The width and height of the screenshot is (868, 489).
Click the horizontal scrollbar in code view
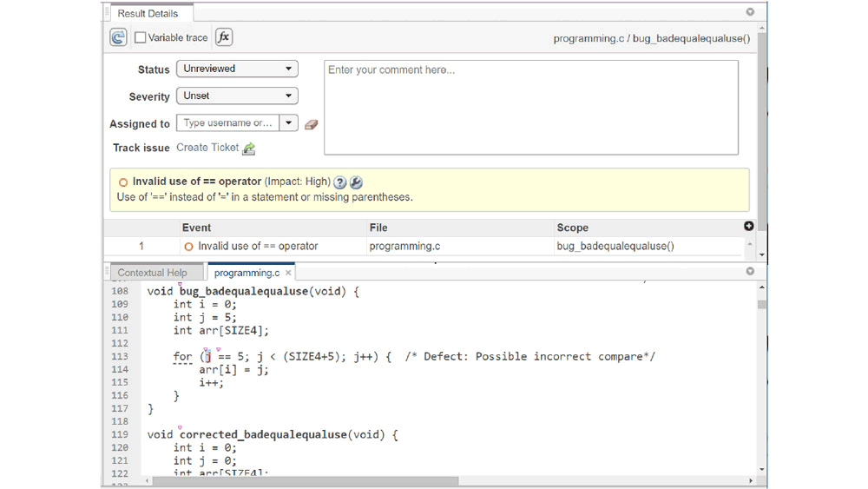pyautogui.click(x=304, y=480)
